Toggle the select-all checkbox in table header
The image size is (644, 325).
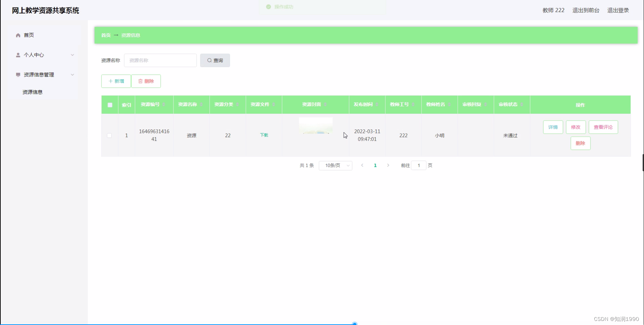[110, 104]
